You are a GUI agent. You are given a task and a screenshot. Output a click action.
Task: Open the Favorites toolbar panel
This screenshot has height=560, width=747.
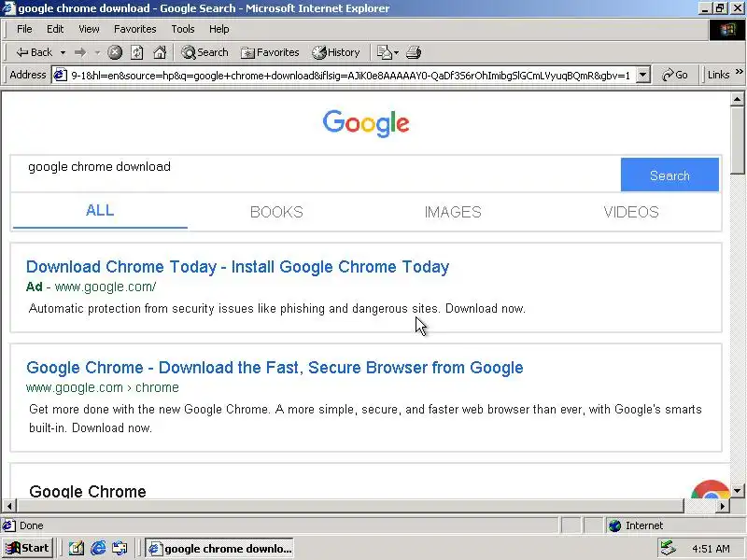[x=270, y=52]
